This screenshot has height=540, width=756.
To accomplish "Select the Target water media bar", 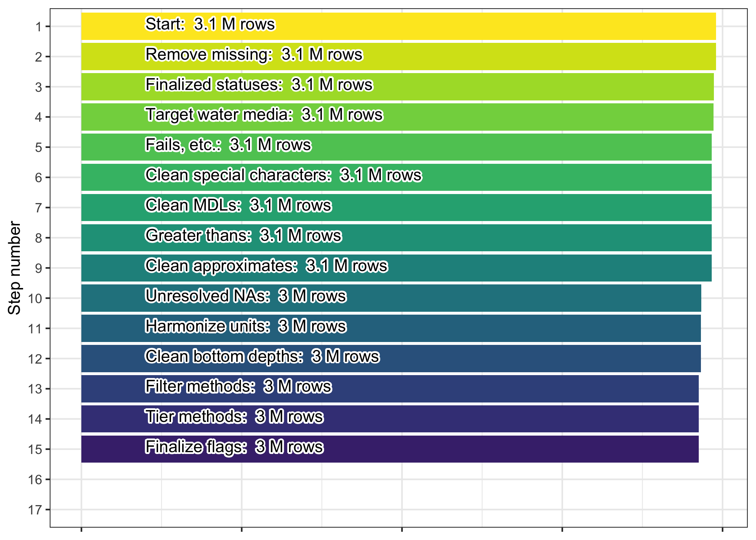I will [x=397, y=117].
